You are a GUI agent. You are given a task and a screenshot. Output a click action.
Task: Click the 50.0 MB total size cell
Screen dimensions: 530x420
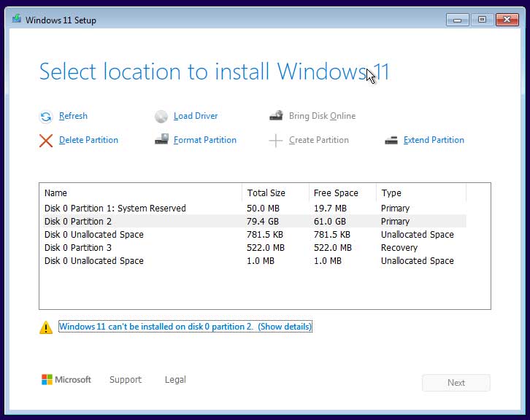(x=263, y=208)
